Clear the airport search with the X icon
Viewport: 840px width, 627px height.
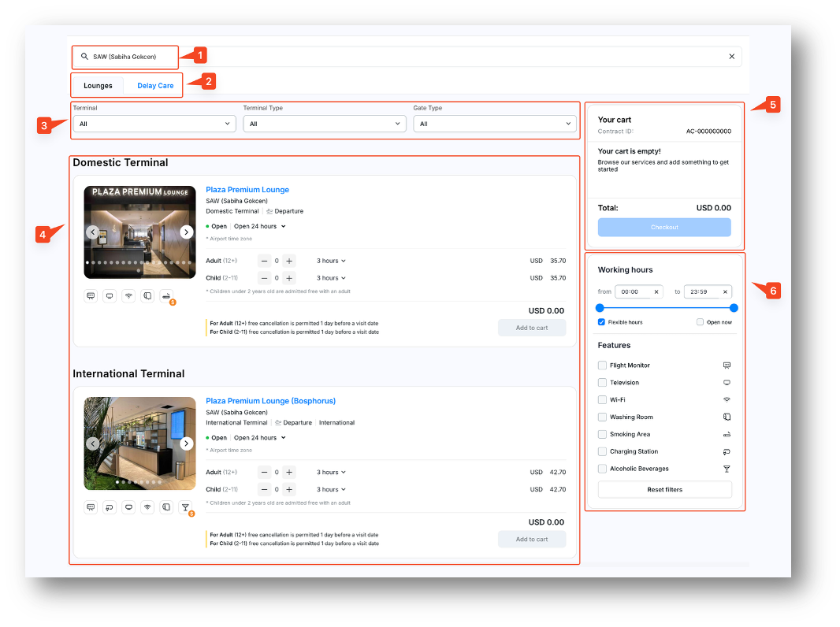[x=731, y=57]
